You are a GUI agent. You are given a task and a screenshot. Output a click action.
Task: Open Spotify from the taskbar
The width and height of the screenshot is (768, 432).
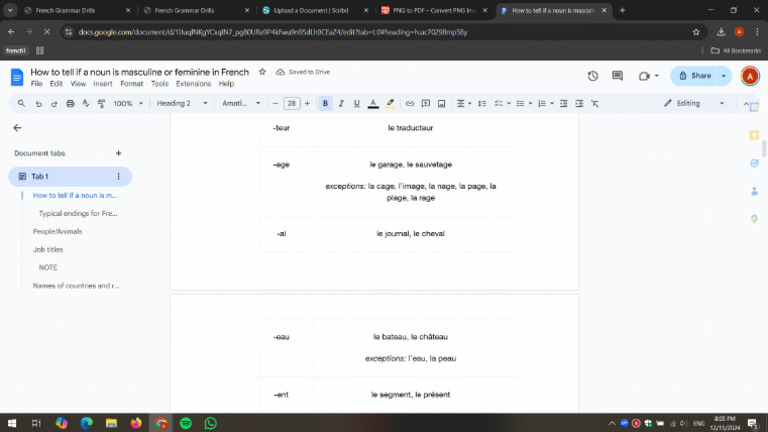pos(186,423)
